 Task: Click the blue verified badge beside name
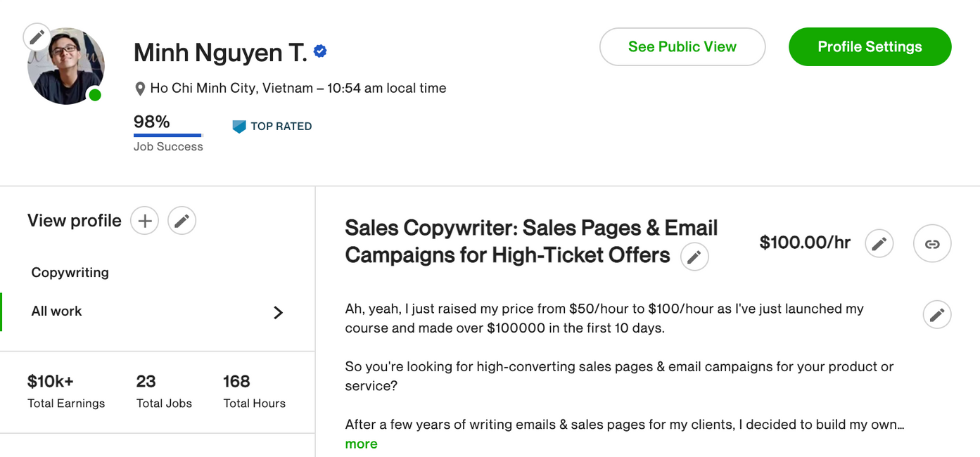pos(320,51)
